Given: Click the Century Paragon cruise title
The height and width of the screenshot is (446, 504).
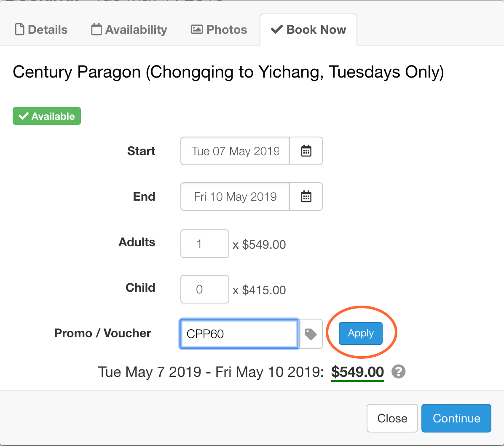Looking at the screenshot, I should coord(228,72).
